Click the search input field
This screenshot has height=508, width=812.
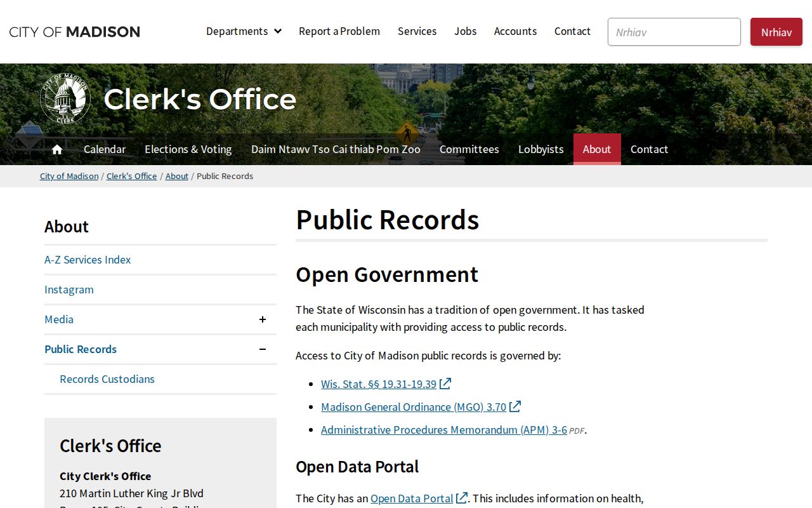pos(674,32)
